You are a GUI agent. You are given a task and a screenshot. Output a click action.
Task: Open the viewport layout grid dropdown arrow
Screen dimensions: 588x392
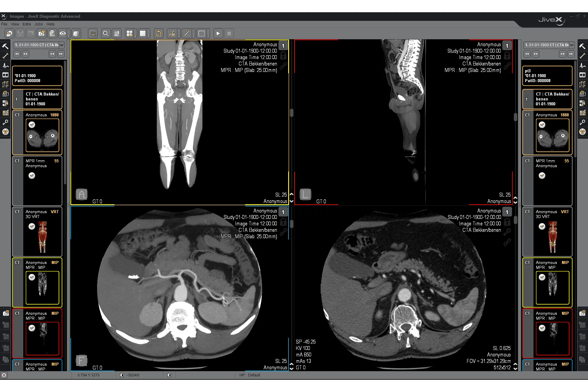135,36
